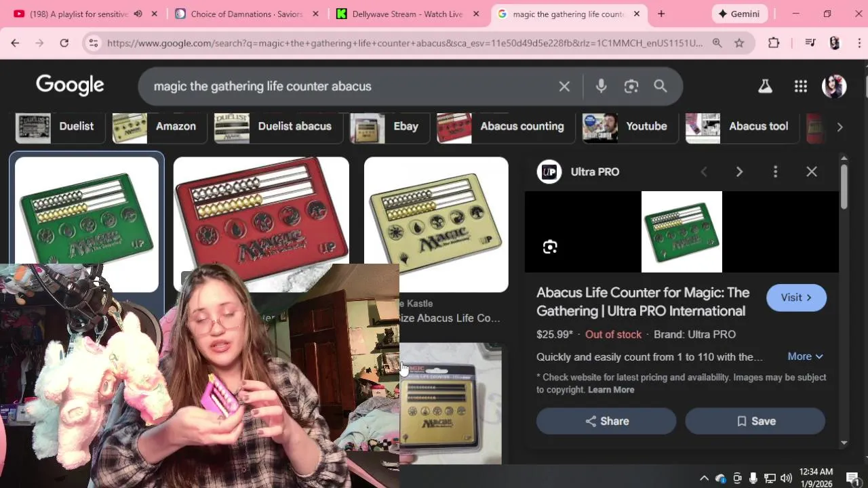Search by image using the lens icon
Screen dimensions: 868x488
(x=631, y=86)
